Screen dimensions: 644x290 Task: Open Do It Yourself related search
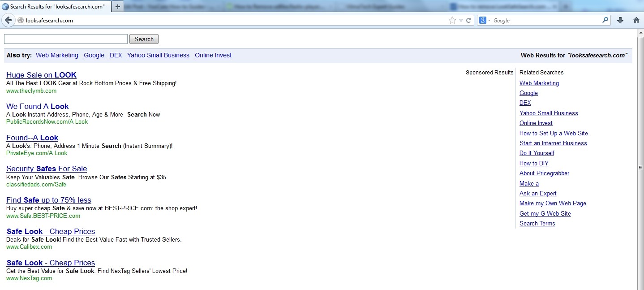[537, 153]
